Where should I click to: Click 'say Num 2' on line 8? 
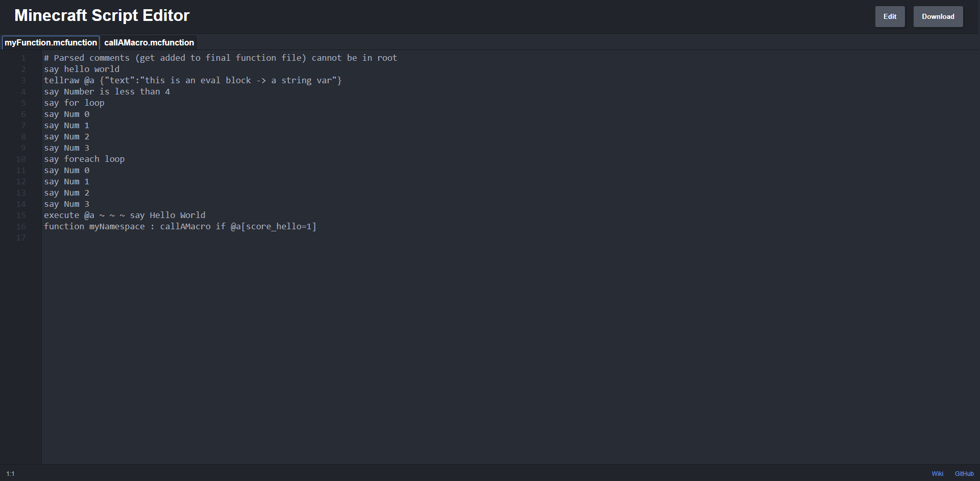click(x=66, y=136)
